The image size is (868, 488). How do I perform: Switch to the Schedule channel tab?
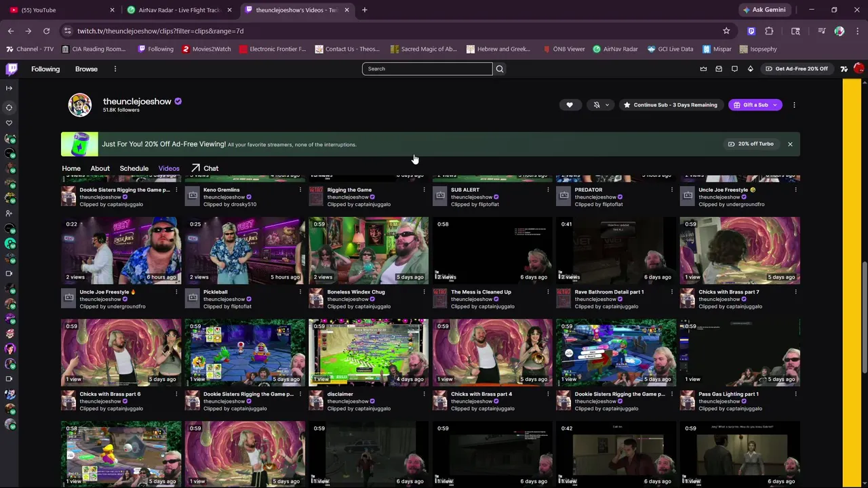tap(134, 168)
